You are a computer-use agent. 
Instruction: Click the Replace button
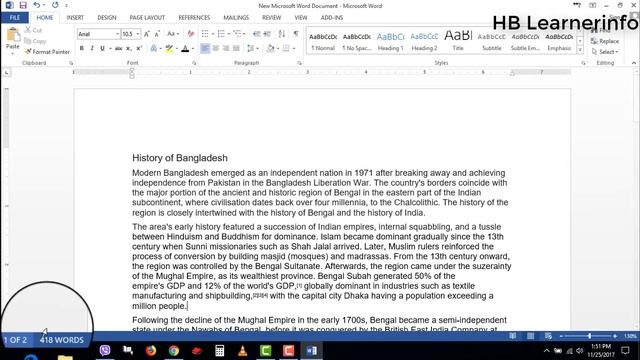point(605,41)
